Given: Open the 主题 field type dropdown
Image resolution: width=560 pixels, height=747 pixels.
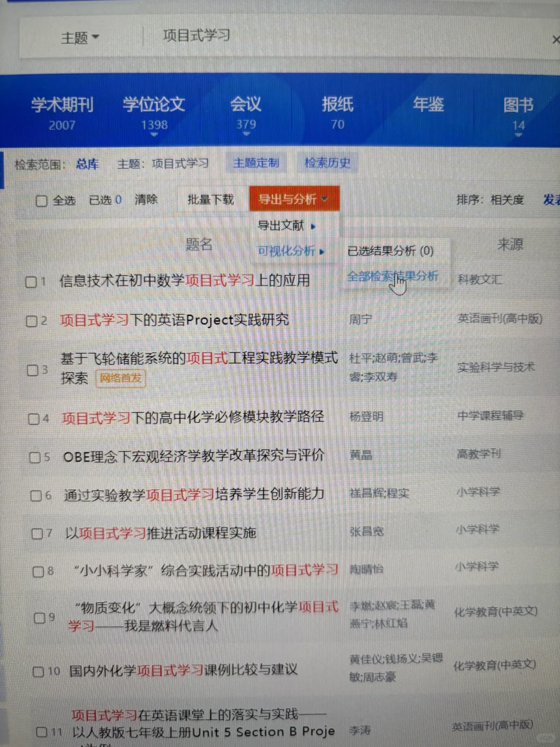Looking at the screenshot, I should pyautogui.click(x=80, y=37).
